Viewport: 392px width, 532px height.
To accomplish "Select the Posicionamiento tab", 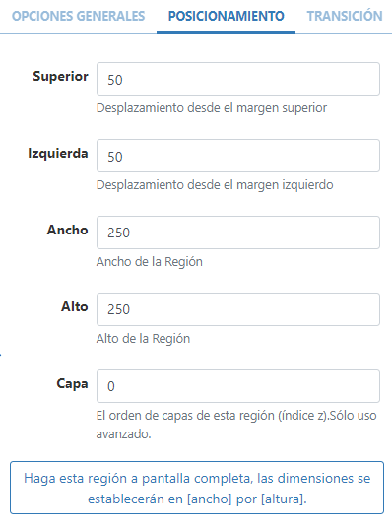I will 227,16.
